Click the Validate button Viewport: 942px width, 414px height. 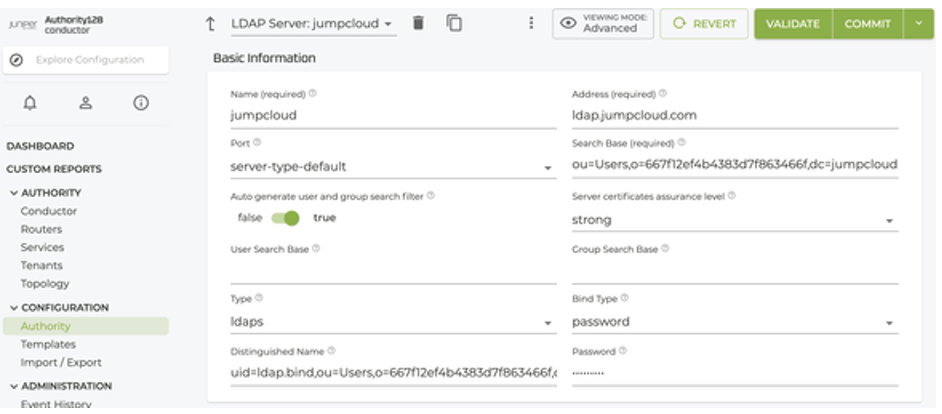coord(793,24)
